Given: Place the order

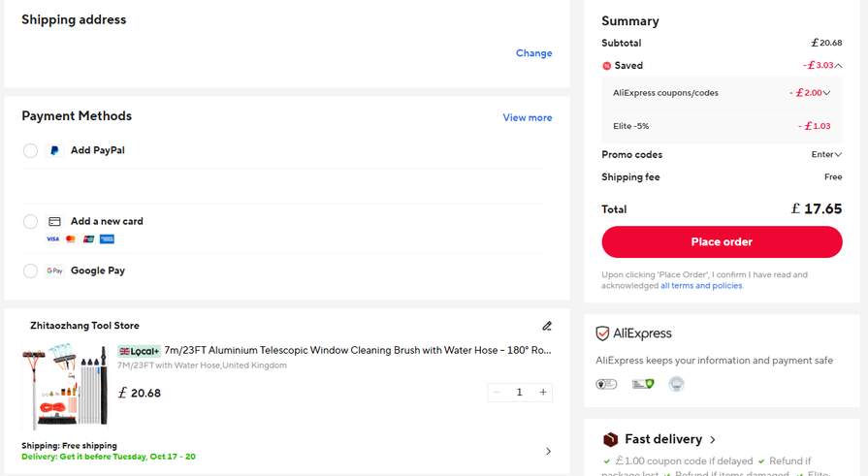Looking at the screenshot, I should (x=722, y=241).
